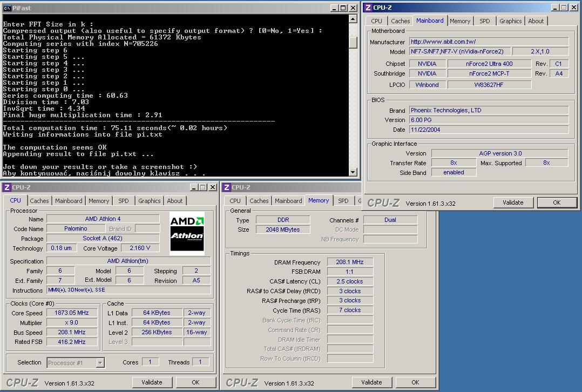The image size is (582, 392).
Task: Open Caches tab in Mainboard CPU-Z window
Action: click(x=400, y=21)
